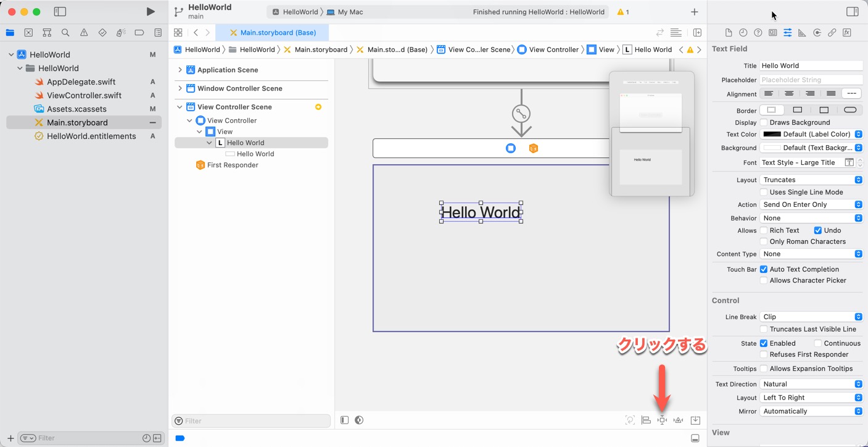Click the Embed In button
The width and height of the screenshot is (868, 447).
tap(695, 420)
